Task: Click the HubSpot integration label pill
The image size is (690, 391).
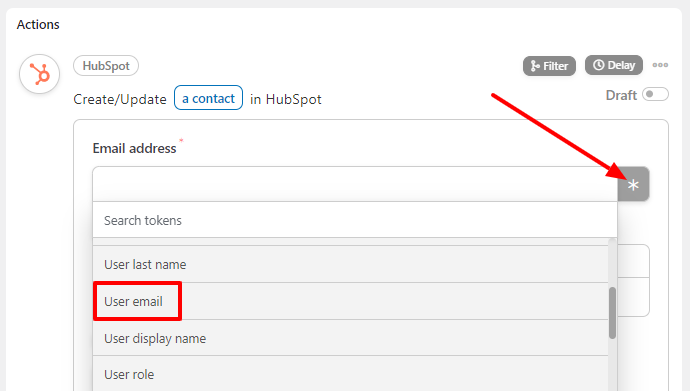Action: pyautogui.click(x=106, y=66)
